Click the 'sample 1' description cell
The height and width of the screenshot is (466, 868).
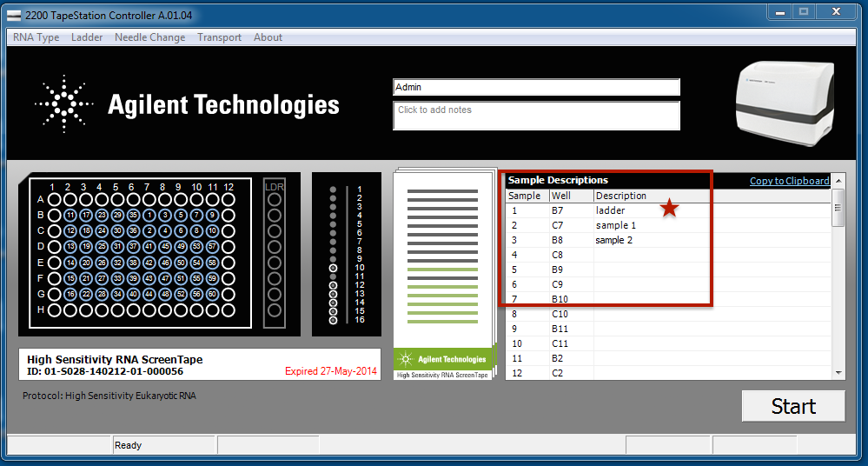[712, 225]
